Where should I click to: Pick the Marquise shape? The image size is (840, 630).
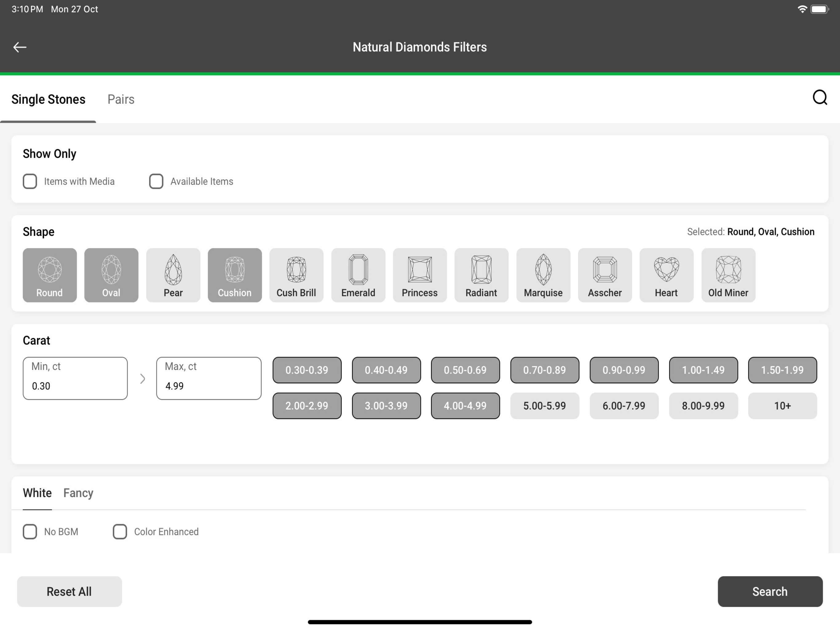pos(543,275)
